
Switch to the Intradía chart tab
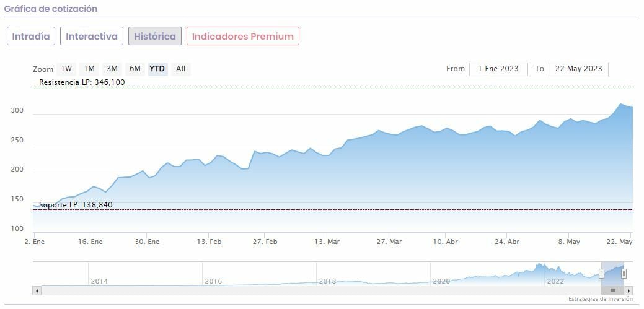pyautogui.click(x=31, y=36)
